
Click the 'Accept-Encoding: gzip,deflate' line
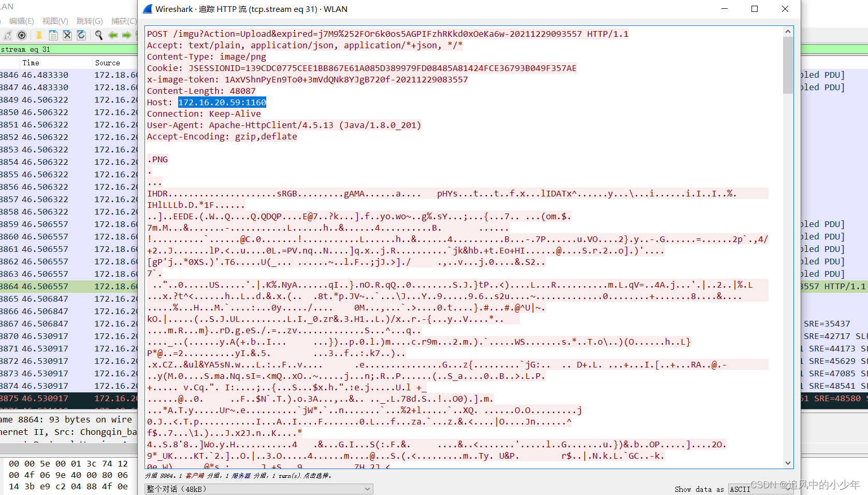222,136
